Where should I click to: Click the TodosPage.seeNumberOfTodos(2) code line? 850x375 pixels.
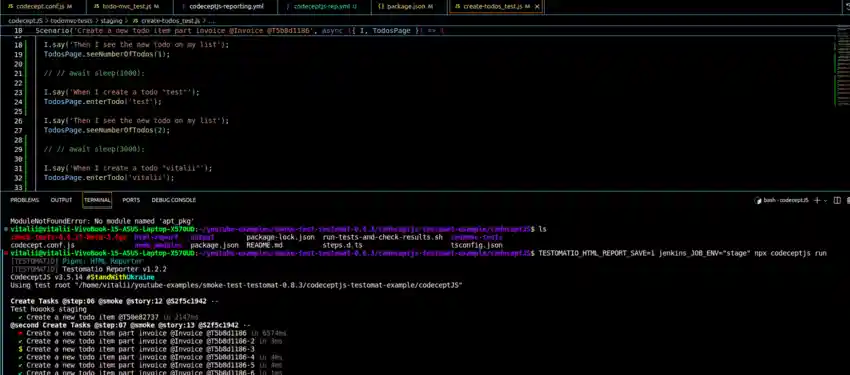[107, 130]
